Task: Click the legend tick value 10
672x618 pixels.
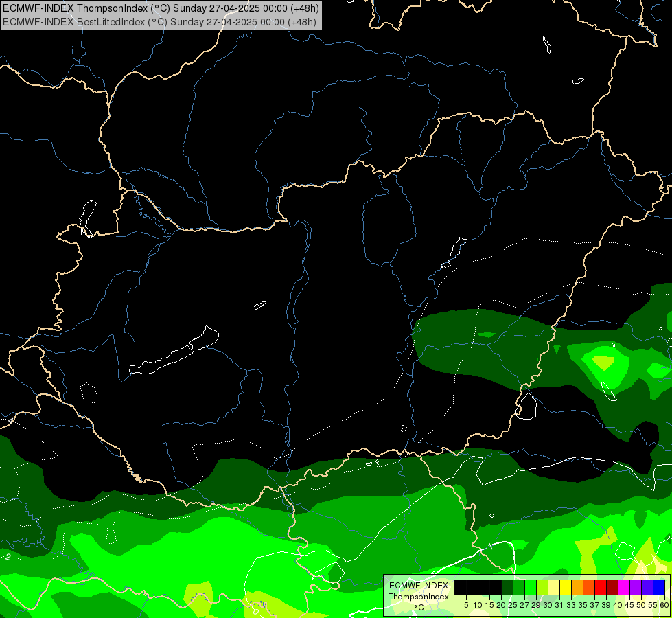Action: [478, 605]
